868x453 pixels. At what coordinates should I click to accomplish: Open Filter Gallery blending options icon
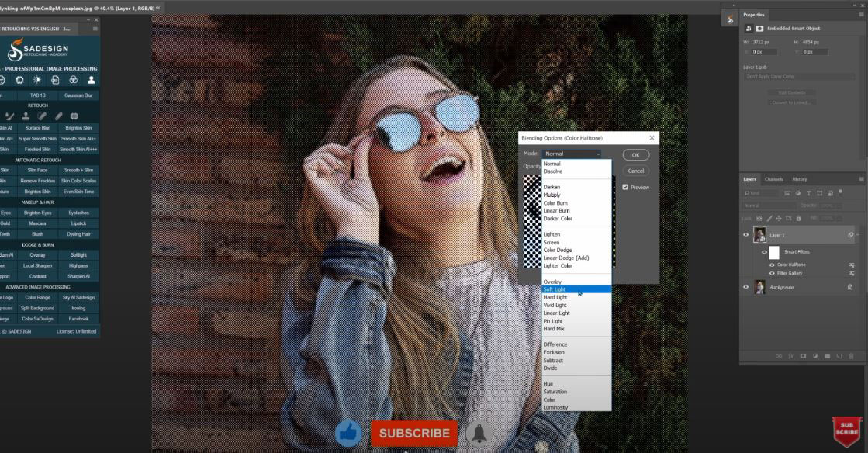tap(852, 273)
